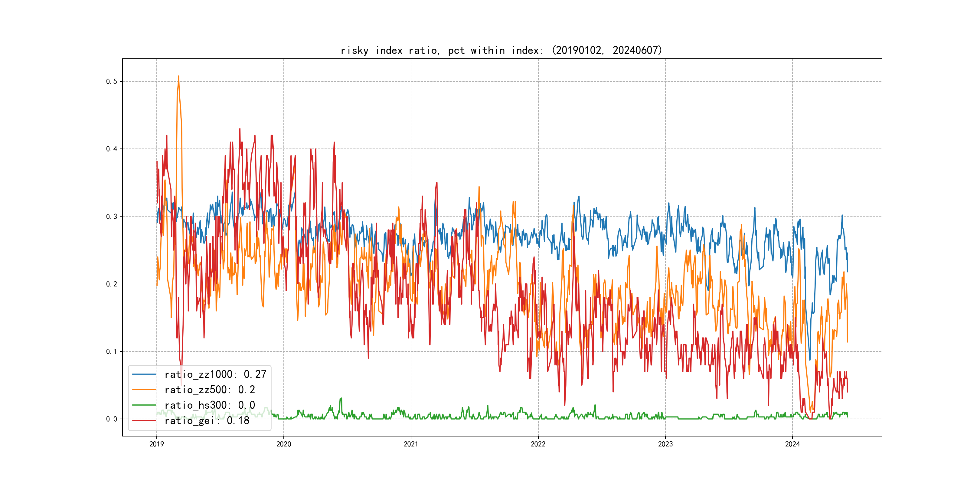Select the ratio_zz500: 0.2 legend label
The image size is (980, 490).
click(x=210, y=390)
